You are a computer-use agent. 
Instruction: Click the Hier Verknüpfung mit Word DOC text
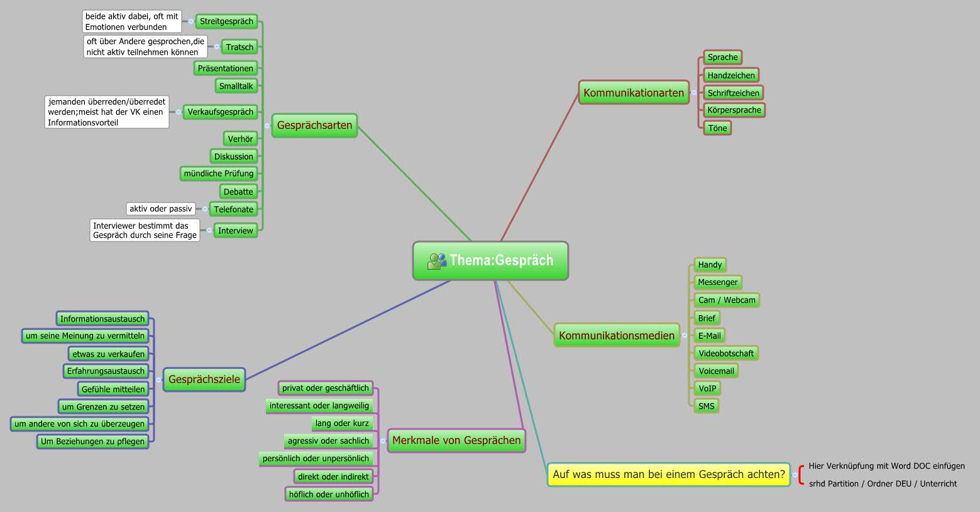[887, 466]
